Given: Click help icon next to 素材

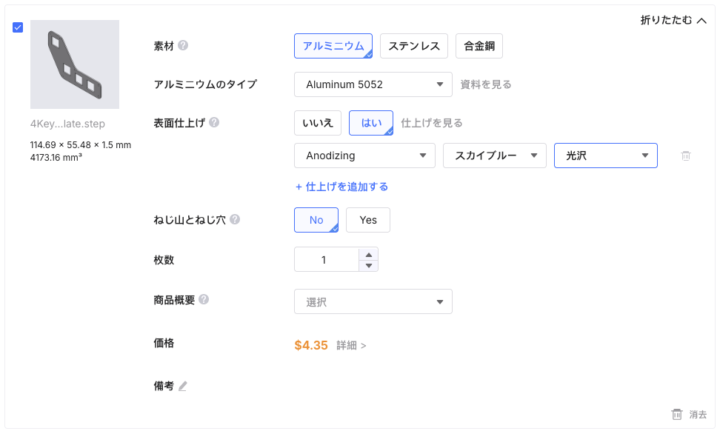Looking at the screenshot, I should tap(183, 46).
